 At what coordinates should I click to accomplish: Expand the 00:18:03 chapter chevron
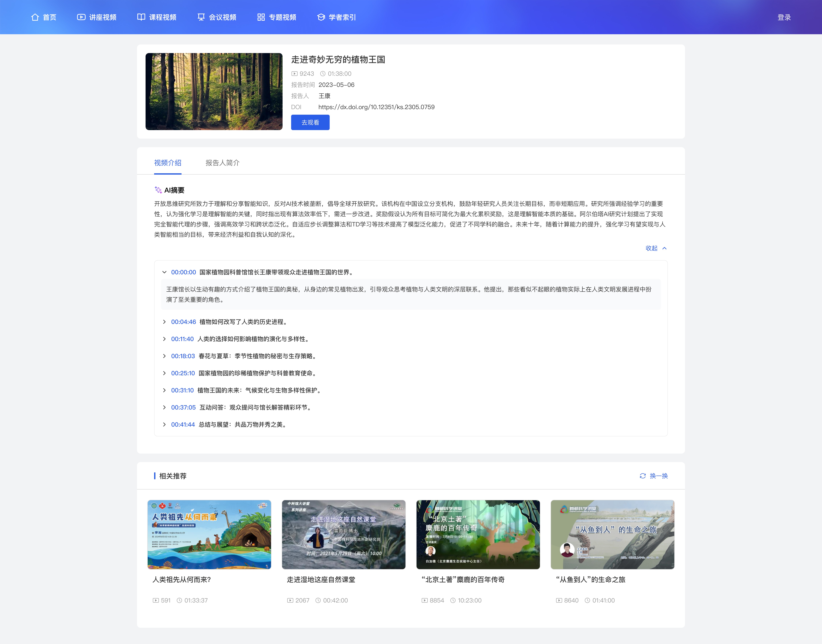tap(165, 356)
